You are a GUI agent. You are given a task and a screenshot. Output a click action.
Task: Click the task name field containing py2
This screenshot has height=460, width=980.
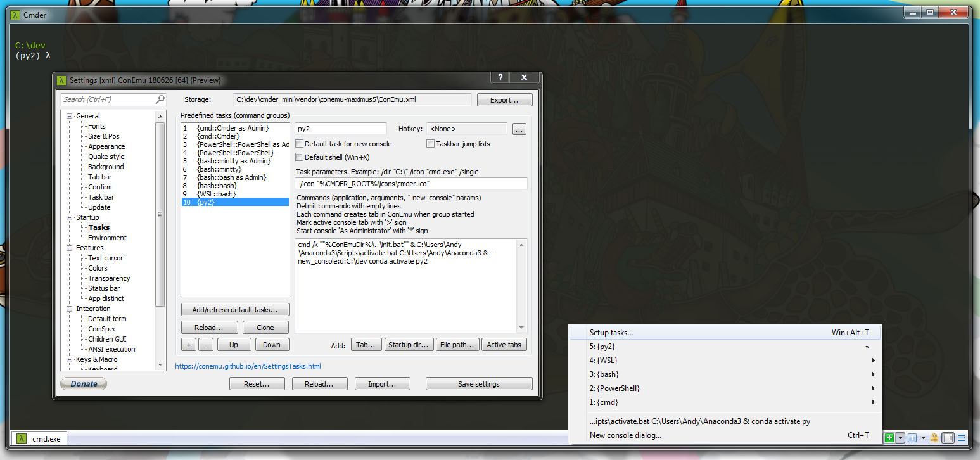click(341, 129)
